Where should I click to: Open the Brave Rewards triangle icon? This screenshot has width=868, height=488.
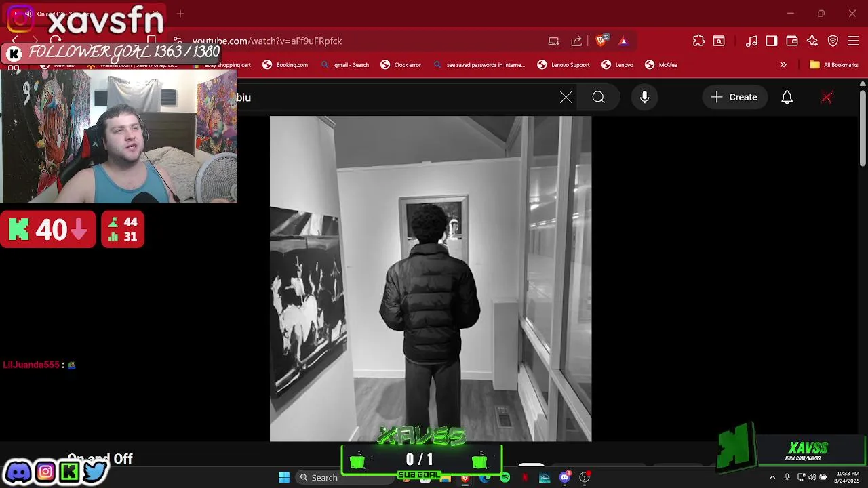pyautogui.click(x=623, y=41)
